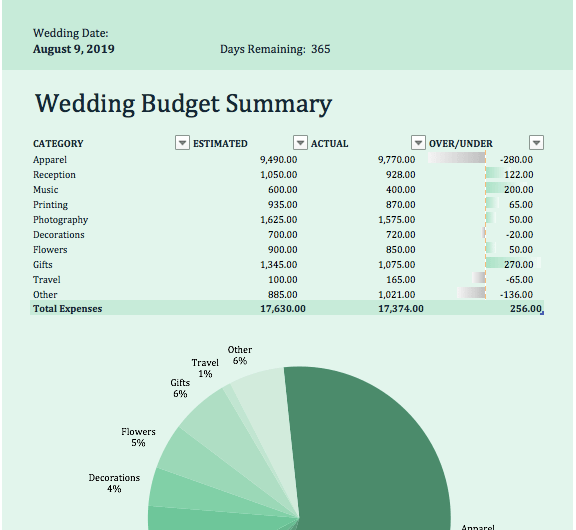This screenshot has width=576, height=530.
Task: Click over/under value -65.00
Action: (x=519, y=280)
